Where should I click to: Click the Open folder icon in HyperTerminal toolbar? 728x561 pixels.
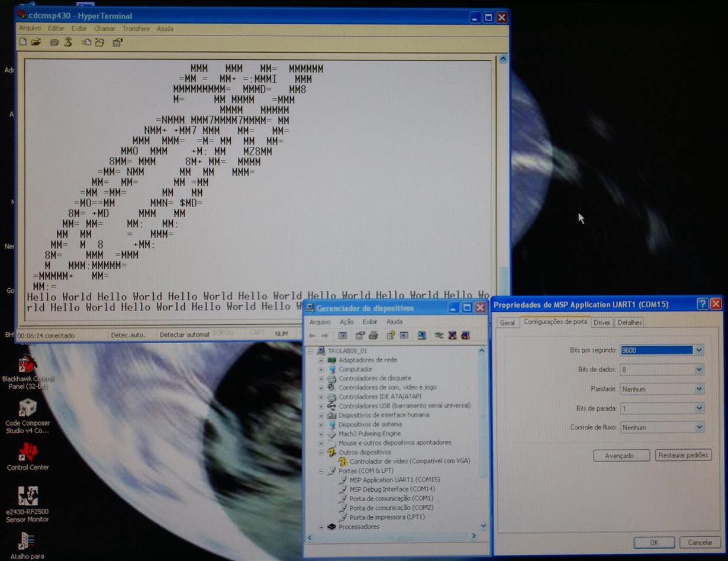pyautogui.click(x=36, y=42)
